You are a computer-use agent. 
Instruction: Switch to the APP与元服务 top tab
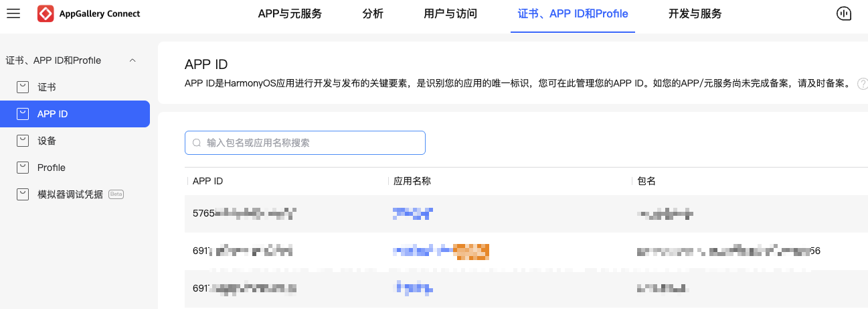click(x=290, y=14)
